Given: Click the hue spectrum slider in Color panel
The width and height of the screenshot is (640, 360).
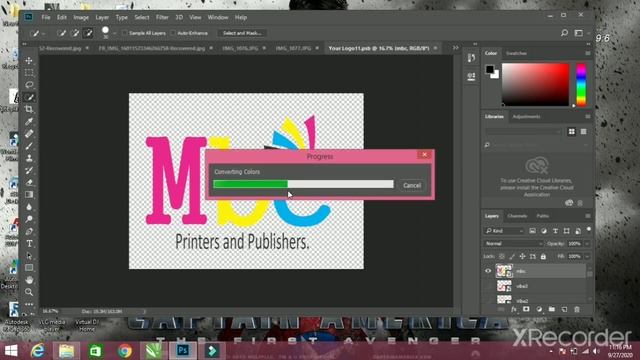Looking at the screenshot, I should [x=581, y=85].
